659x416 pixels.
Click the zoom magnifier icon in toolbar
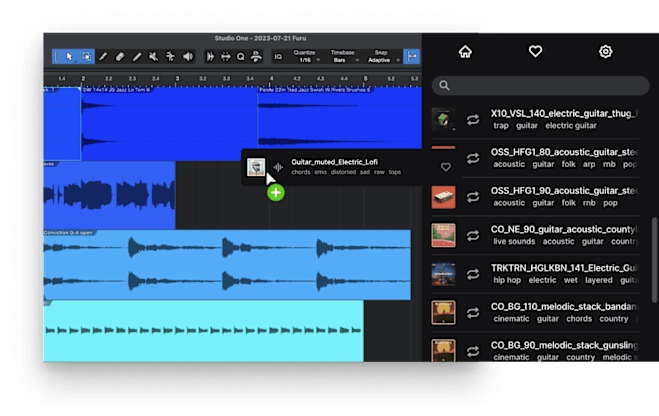[241, 57]
